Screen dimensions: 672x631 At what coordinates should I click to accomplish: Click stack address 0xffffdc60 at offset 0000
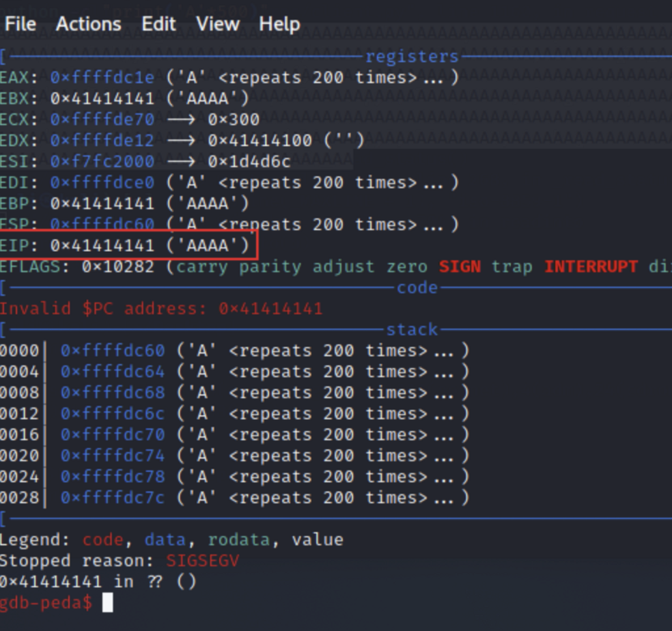[x=113, y=351]
